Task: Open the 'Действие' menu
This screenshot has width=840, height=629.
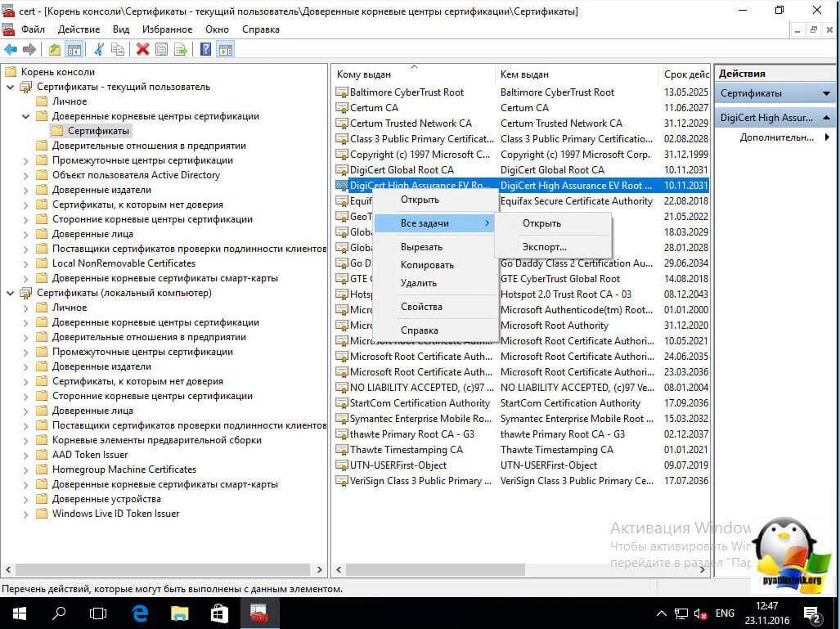Action: click(79, 29)
